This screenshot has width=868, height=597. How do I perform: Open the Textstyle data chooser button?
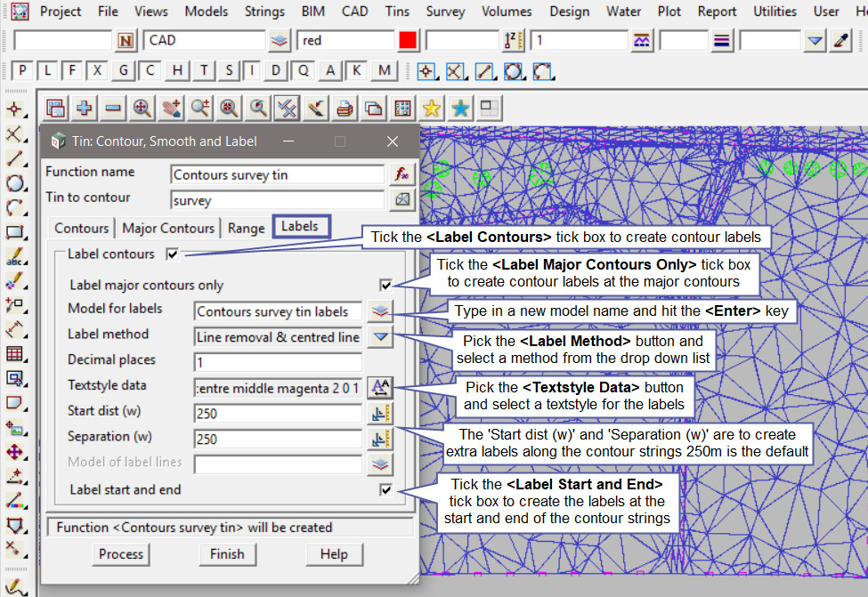380,387
